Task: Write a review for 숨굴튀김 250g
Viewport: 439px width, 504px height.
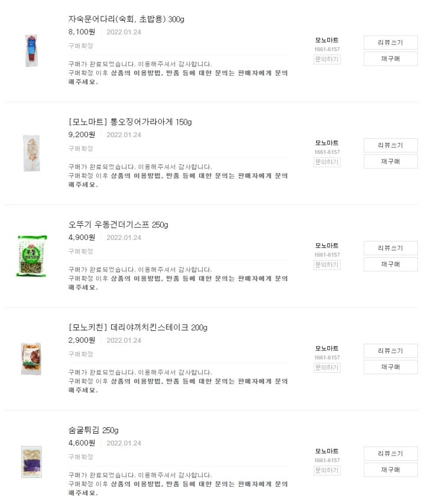Action: tap(390, 454)
